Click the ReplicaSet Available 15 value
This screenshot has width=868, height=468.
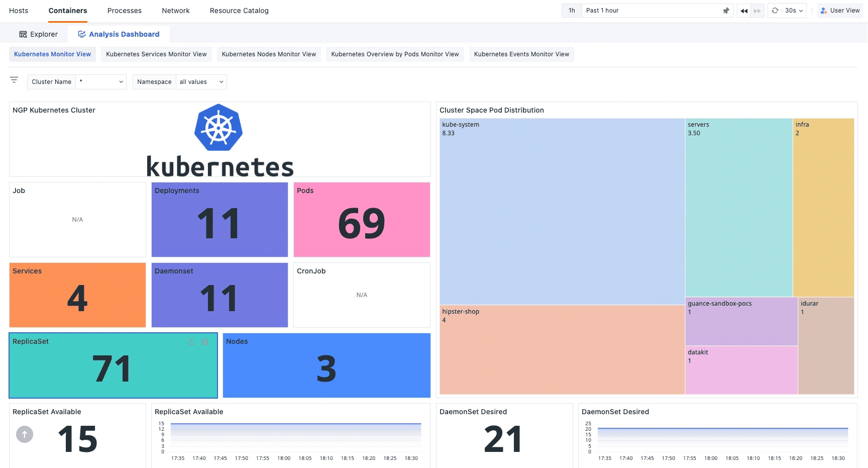[x=78, y=439]
